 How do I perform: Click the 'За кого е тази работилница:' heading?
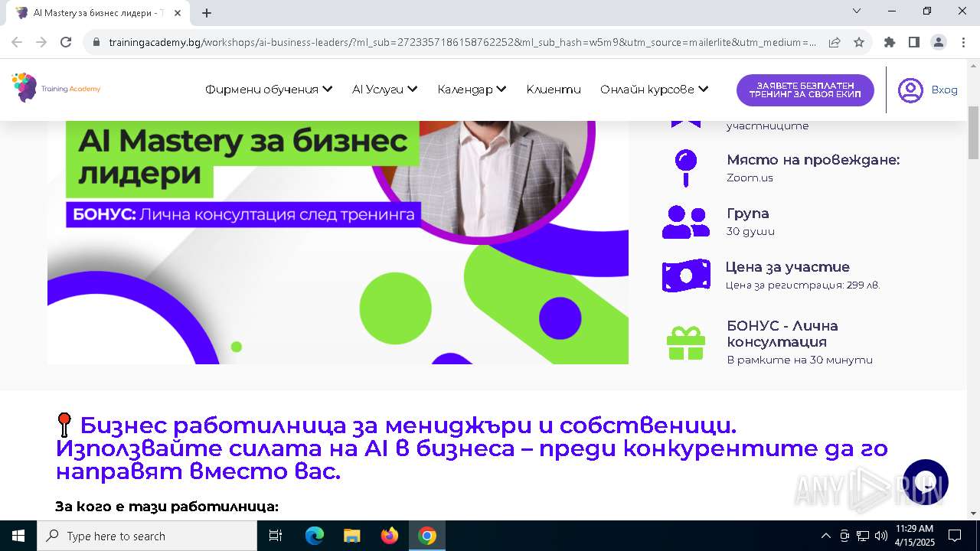(167, 507)
